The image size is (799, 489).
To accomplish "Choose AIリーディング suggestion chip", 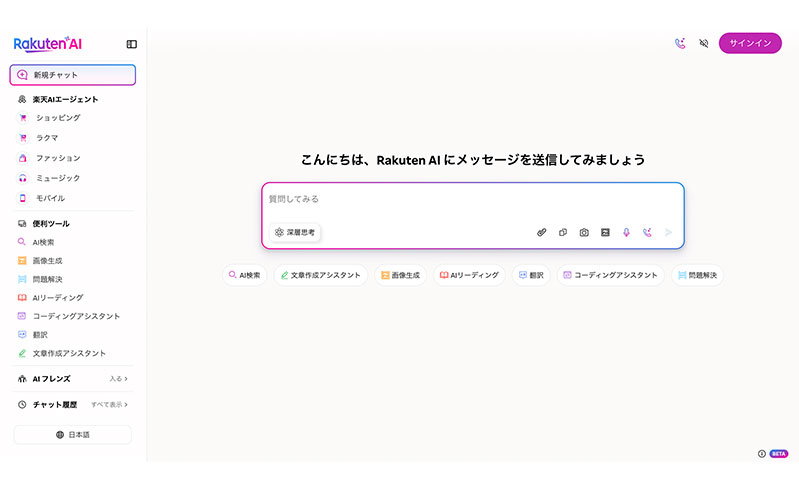I will (x=469, y=275).
